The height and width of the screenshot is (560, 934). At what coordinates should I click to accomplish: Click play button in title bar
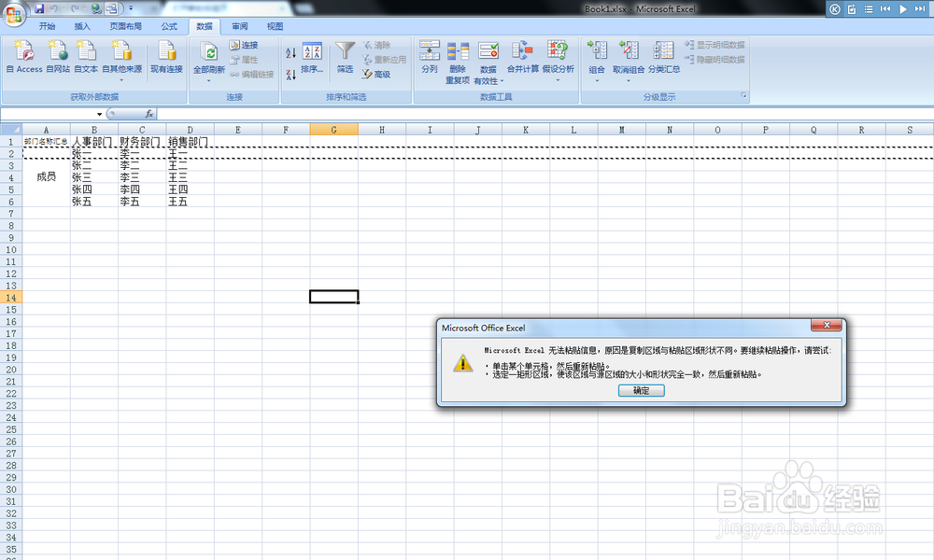coord(903,9)
